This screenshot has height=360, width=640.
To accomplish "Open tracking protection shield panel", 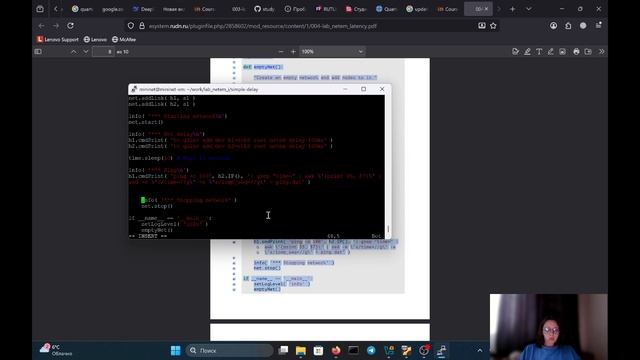I will pyautogui.click(x=131, y=26).
